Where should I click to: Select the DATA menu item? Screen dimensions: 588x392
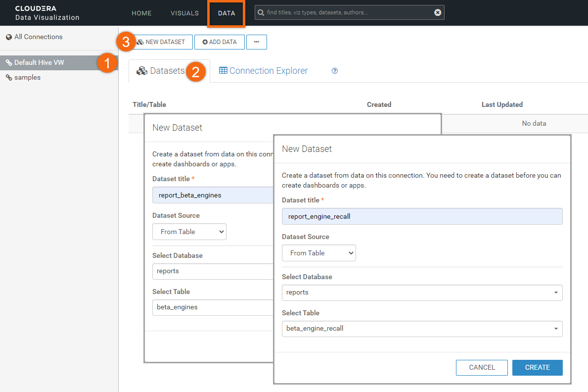pyautogui.click(x=226, y=13)
